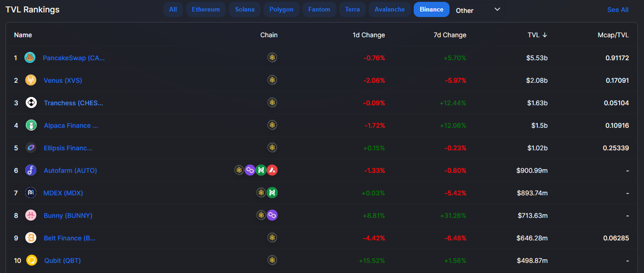Open the Other chains dropdown
Image resolution: width=644 pixels, height=273 pixels.
tap(478, 10)
